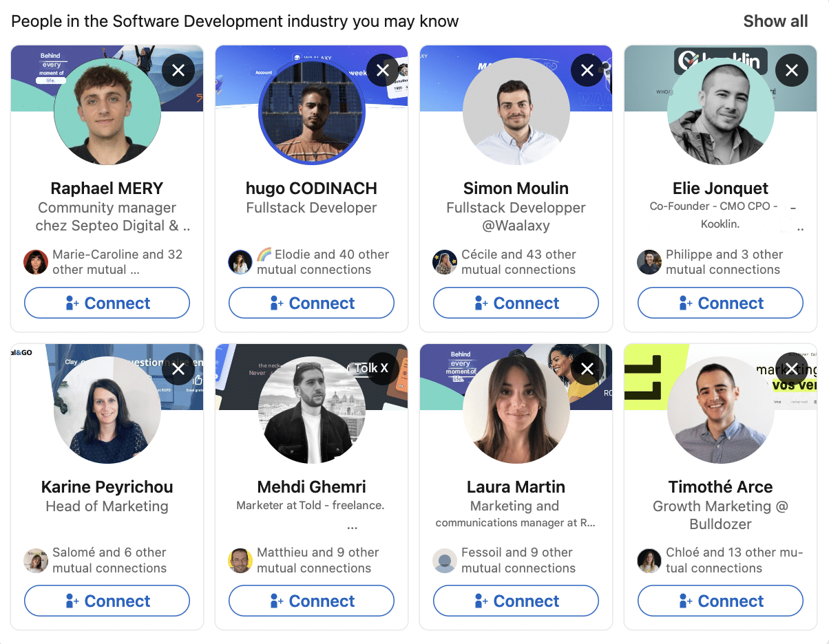
Task: Dismiss Elie Jonquet's suggestion card
Action: click(x=792, y=70)
